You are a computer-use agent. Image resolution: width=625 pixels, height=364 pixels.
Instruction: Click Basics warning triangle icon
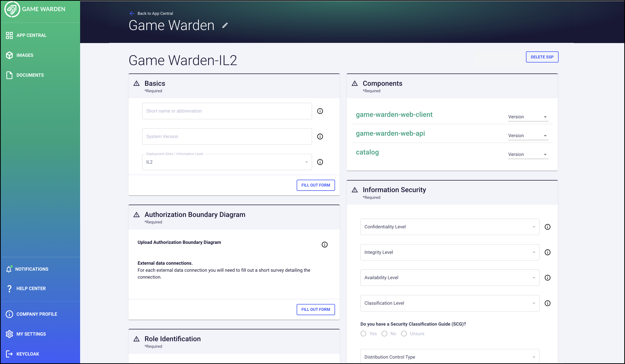click(136, 83)
